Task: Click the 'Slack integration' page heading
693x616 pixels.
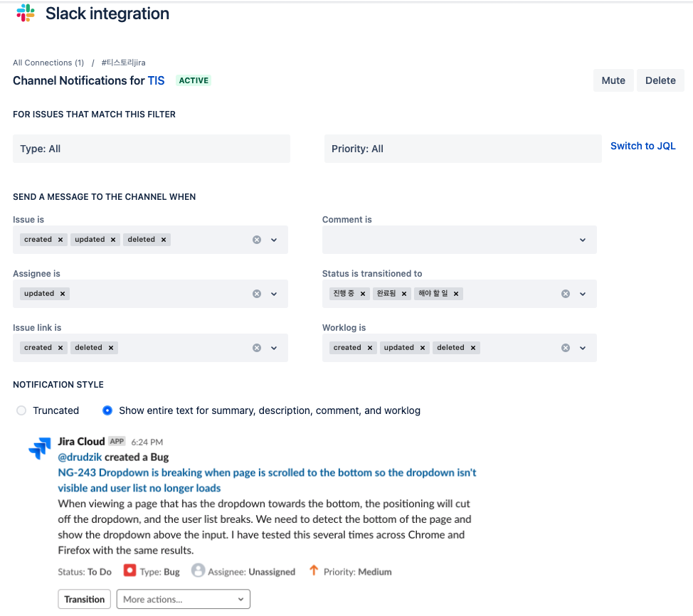Action: point(107,14)
